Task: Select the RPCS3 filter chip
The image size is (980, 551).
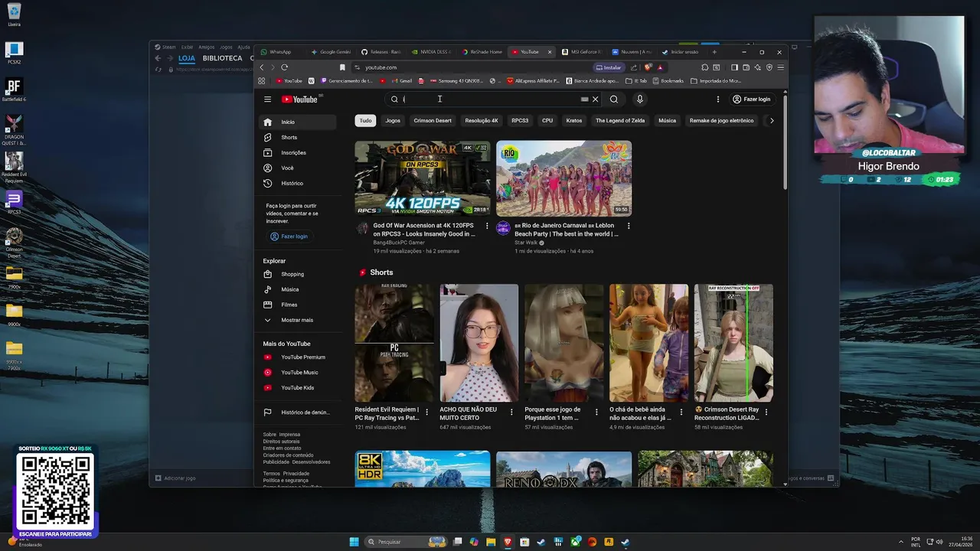Action: pos(520,121)
